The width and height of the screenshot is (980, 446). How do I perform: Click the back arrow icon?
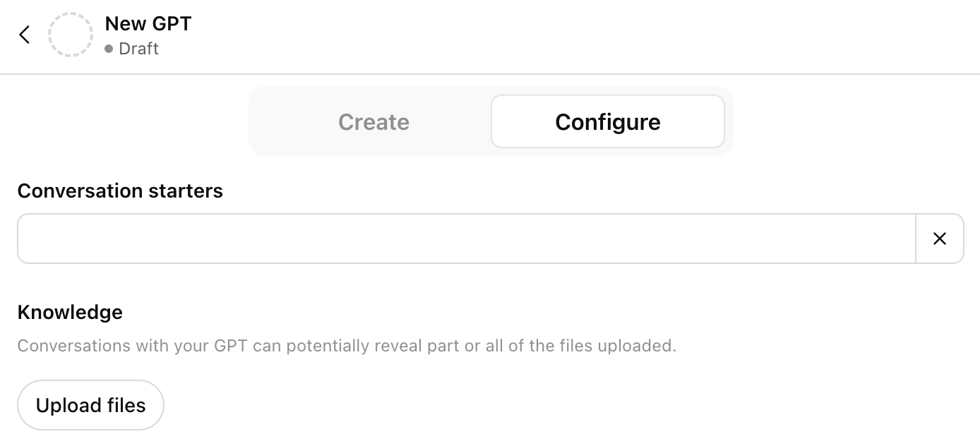(x=25, y=35)
